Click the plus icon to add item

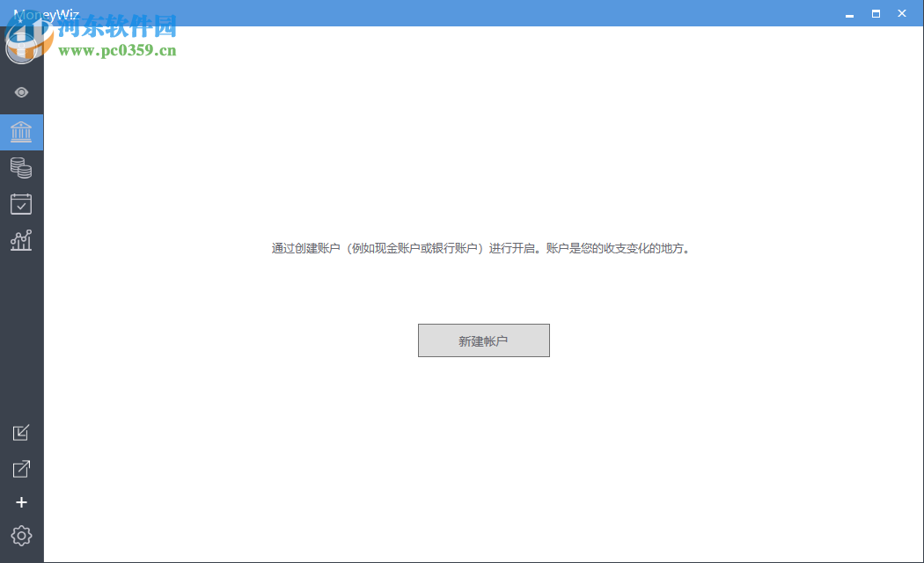(21, 502)
